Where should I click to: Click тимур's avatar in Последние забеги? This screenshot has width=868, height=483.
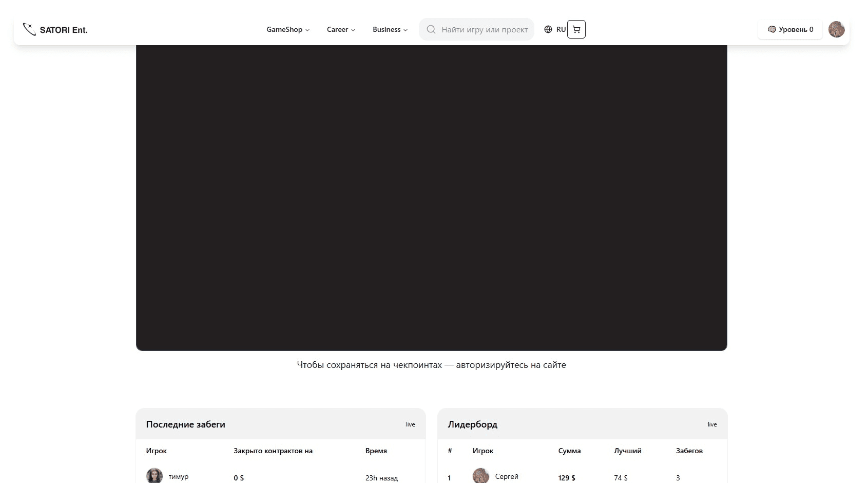(155, 475)
